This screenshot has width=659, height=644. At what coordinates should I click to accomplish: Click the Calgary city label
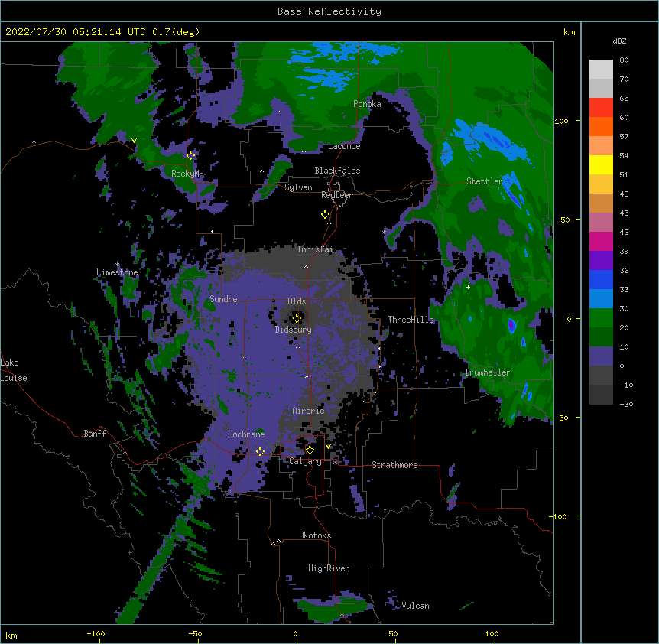(305, 461)
